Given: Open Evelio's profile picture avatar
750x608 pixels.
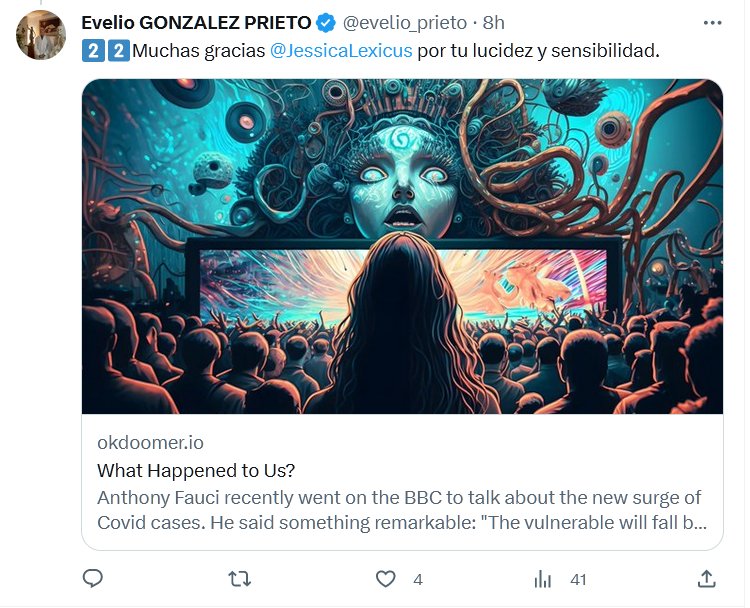Looking at the screenshot, I should [x=41, y=35].
